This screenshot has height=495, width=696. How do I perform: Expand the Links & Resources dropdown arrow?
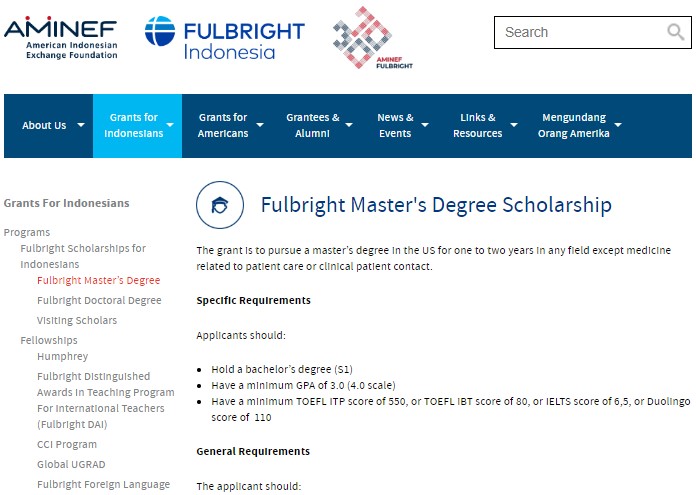(514, 126)
